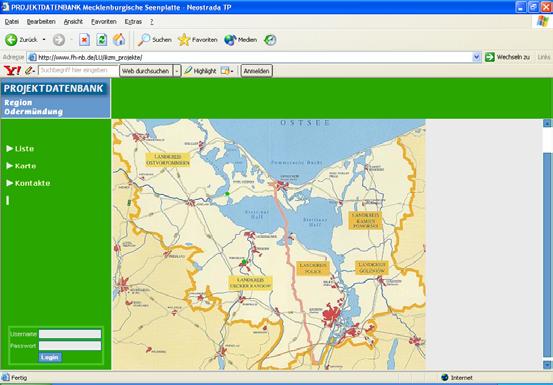This screenshot has width=553, height=385.
Task: Go to the Home page icon
Action: pyautogui.click(x=119, y=40)
